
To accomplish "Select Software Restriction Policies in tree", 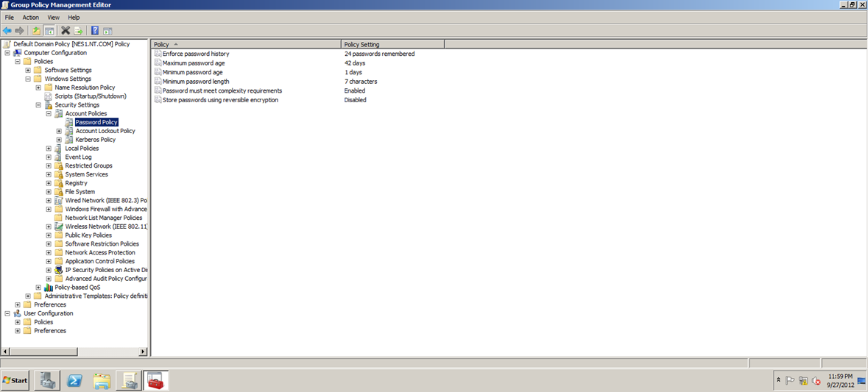I will (102, 244).
